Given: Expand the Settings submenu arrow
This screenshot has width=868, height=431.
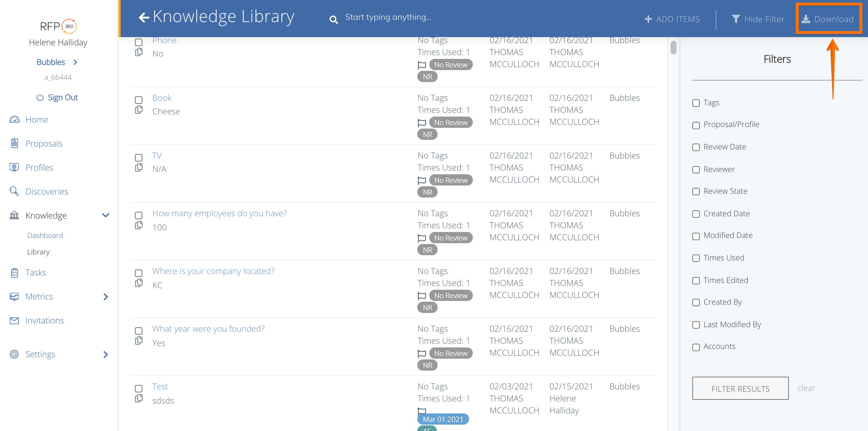Looking at the screenshot, I should click(x=106, y=355).
